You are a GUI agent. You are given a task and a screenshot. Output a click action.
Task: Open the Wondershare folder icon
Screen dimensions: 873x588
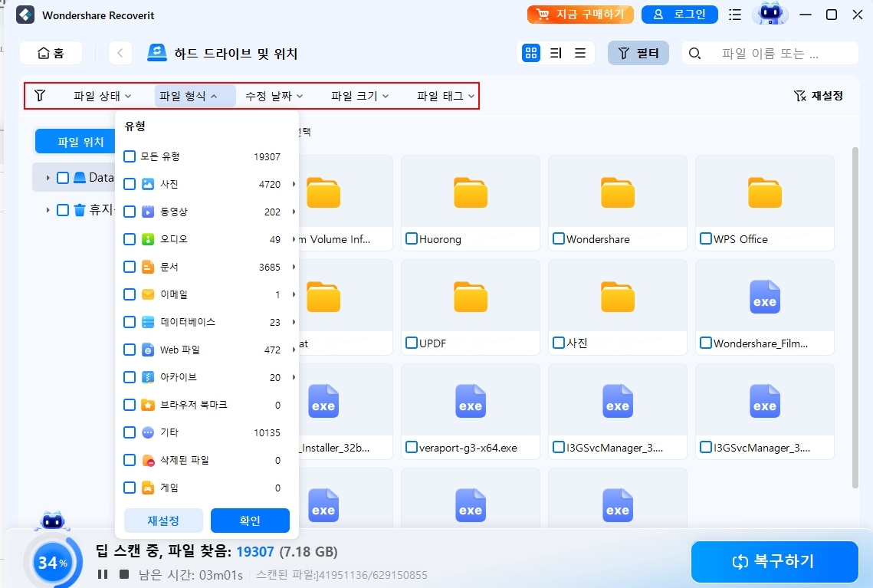pos(618,192)
